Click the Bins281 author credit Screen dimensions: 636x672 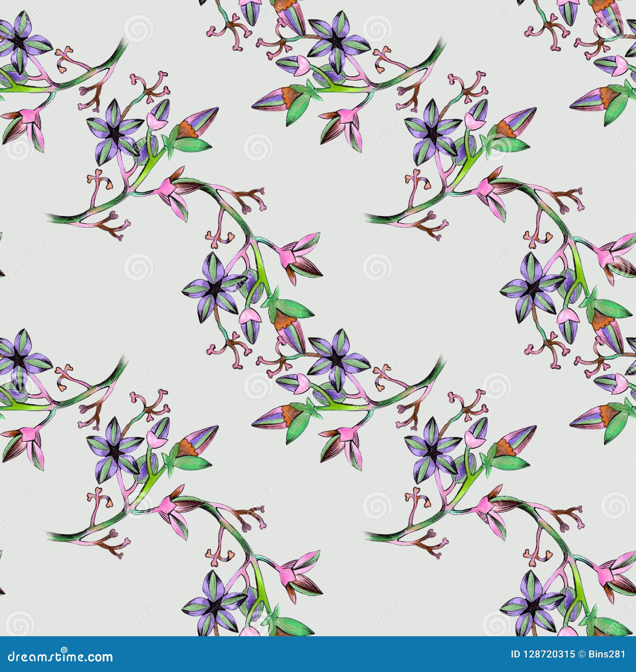tap(606, 654)
